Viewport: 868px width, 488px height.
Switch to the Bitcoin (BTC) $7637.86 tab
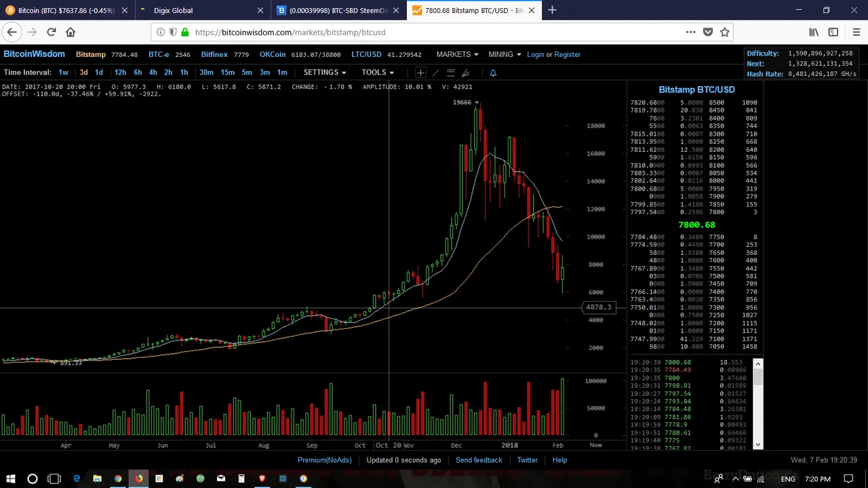[x=66, y=10]
